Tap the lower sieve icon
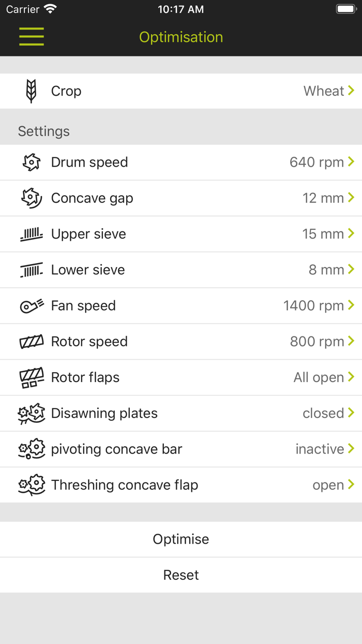 click(x=32, y=270)
